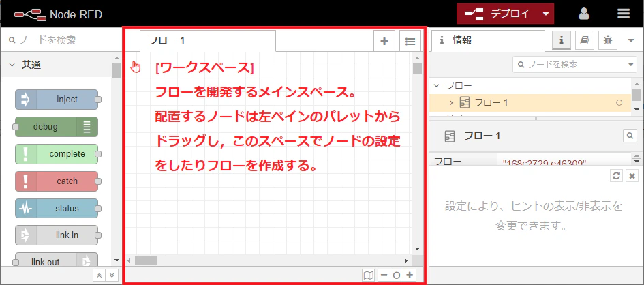Click the palette scrollbar thumb
The image size is (644, 285).
117,70
